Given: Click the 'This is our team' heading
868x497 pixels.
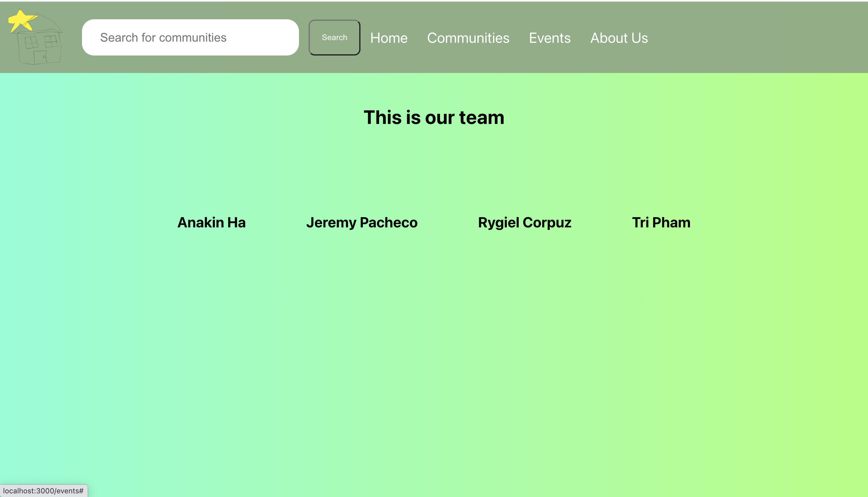Looking at the screenshot, I should click(x=433, y=117).
